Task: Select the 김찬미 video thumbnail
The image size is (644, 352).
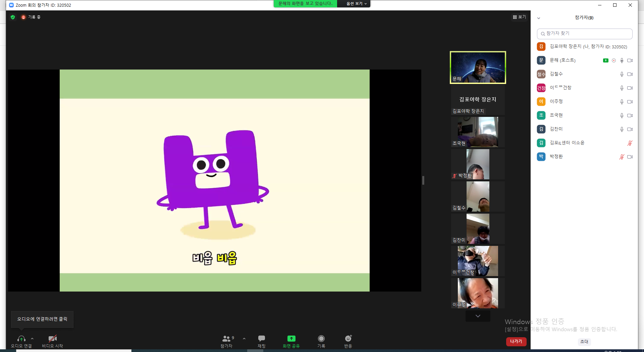Action: point(478,229)
